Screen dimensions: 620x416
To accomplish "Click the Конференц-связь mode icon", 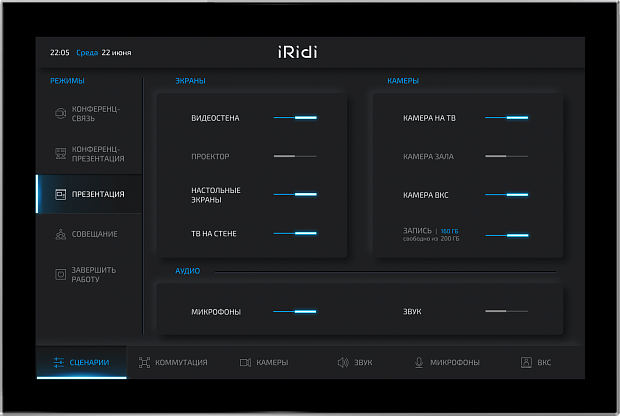I will pyautogui.click(x=60, y=113).
